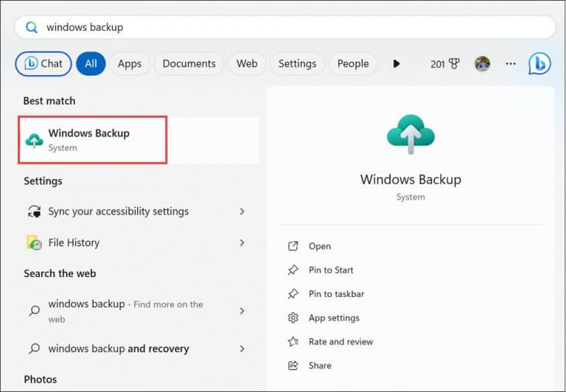Expand Sync your accessibility settings chevron
566x392 pixels.
(x=242, y=211)
